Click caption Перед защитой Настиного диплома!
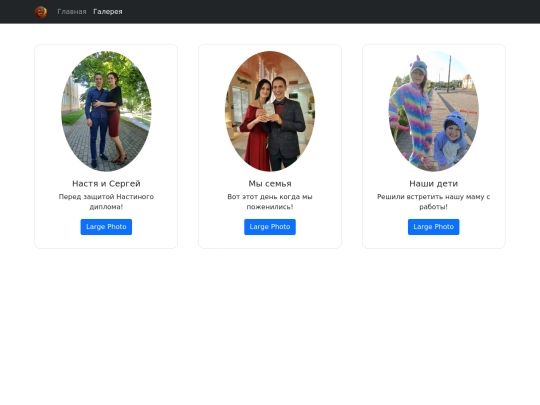Viewport: 540px width, 405px height. point(106,202)
